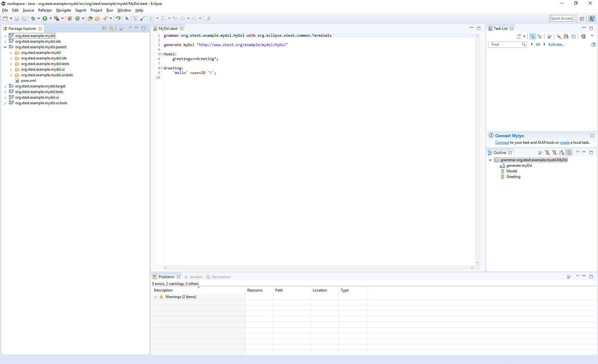Click the create local task link
The image size is (598, 364).
pyautogui.click(x=565, y=142)
